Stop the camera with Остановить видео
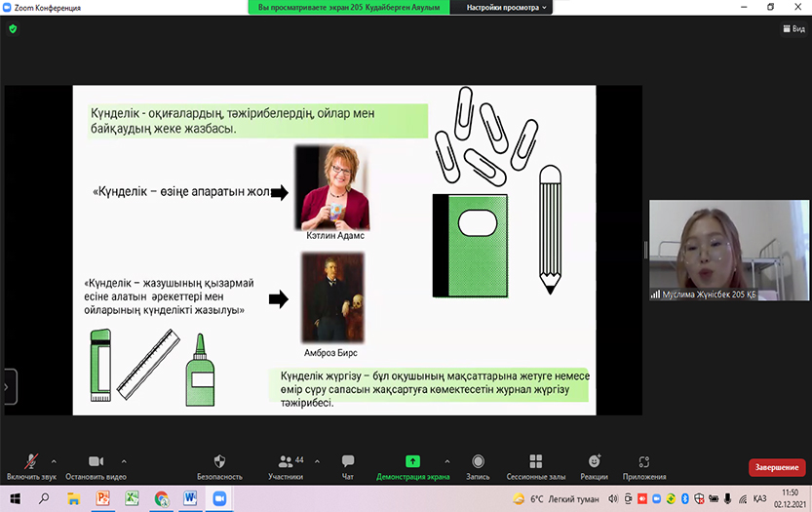Image resolution: width=812 pixels, height=512 pixels. click(96, 461)
